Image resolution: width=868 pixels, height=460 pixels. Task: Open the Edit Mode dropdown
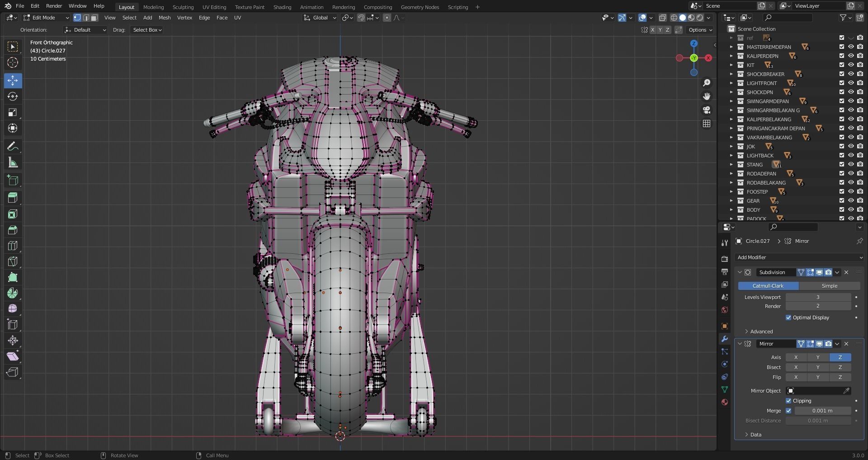pos(46,18)
